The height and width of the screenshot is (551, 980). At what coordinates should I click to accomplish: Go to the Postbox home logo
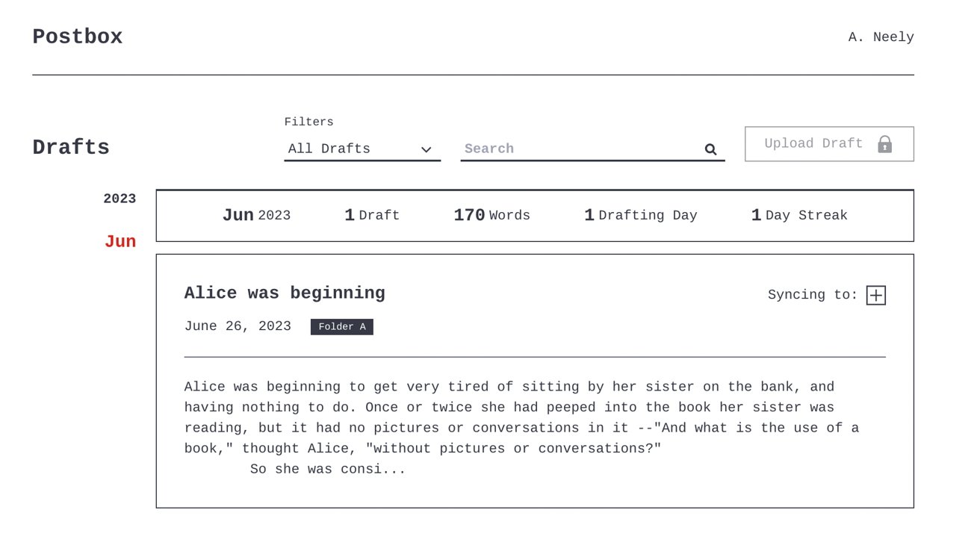pyautogui.click(x=78, y=37)
